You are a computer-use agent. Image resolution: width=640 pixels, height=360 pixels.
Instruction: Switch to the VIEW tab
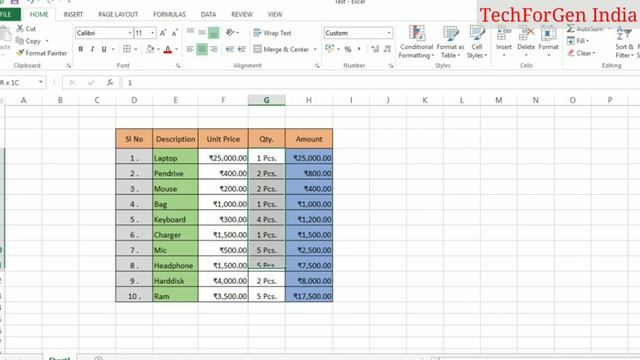pos(275,14)
